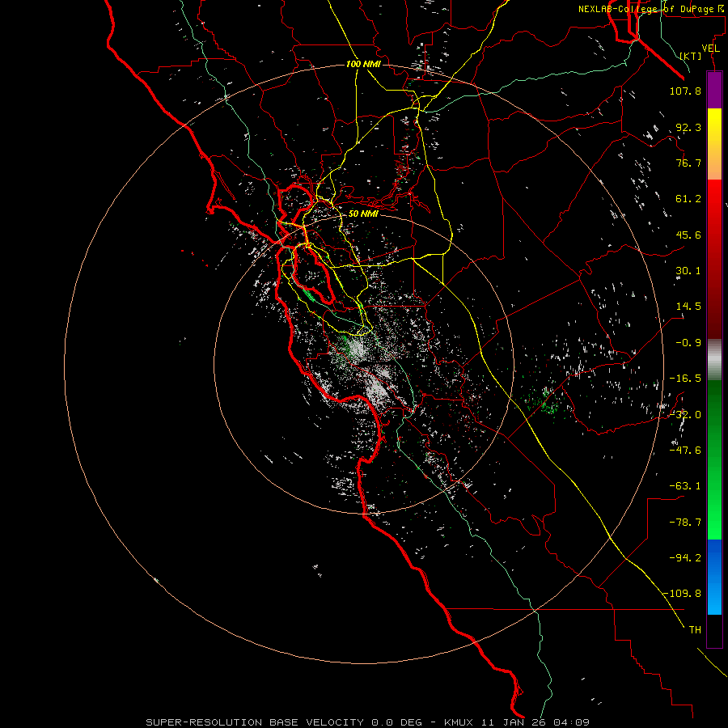Click the yellow segment of the color bar
728x728 pixels.
(714, 133)
